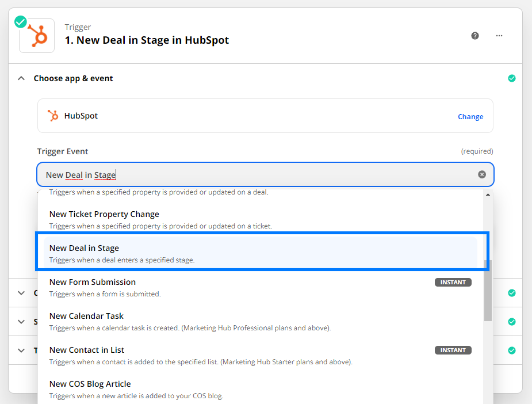Click the HubSpot trigger app icon
Image resolution: width=532 pixels, height=404 pixels.
point(37,36)
